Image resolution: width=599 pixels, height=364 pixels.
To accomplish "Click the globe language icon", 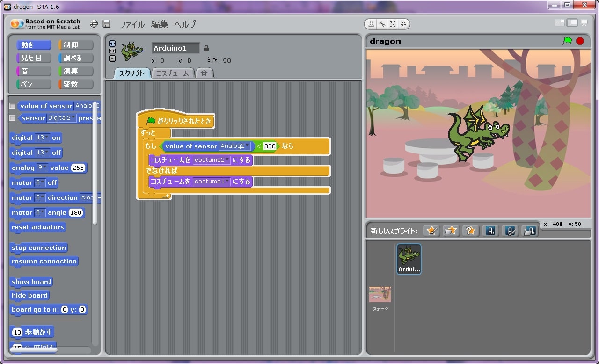I will [94, 24].
